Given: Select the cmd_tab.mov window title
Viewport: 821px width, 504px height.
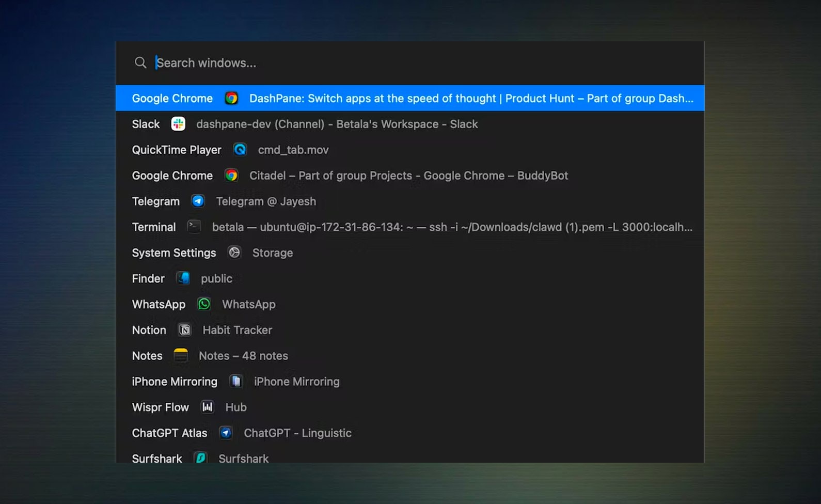Looking at the screenshot, I should tap(293, 150).
